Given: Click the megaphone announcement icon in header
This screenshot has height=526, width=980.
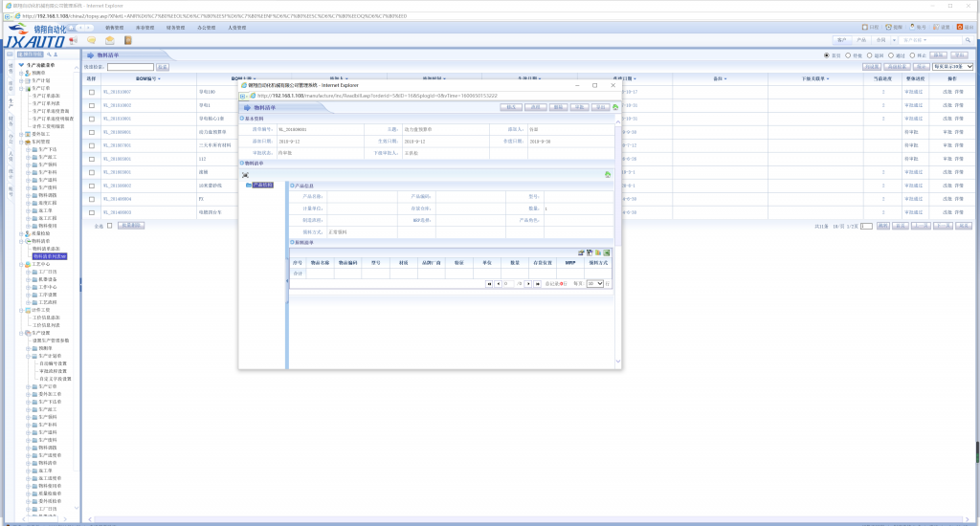Looking at the screenshot, I should (x=73, y=40).
